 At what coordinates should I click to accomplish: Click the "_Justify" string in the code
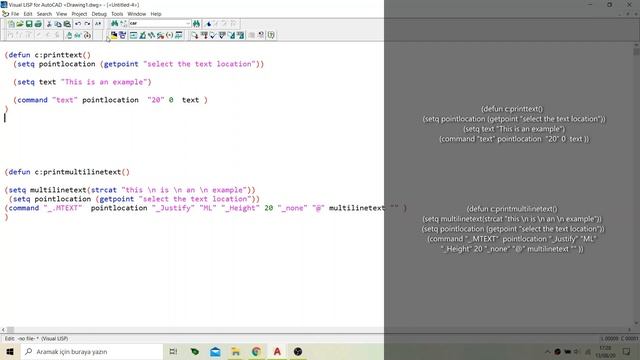tap(173, 208)
